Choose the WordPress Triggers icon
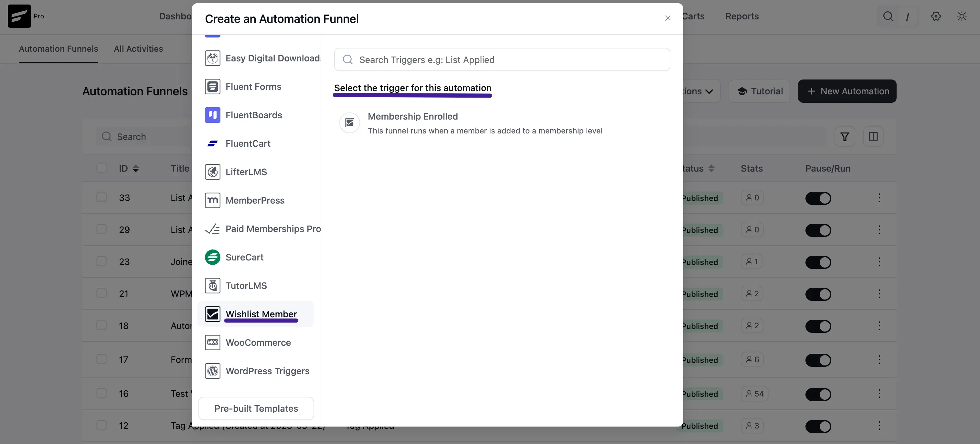This screenshot has height=444, width=980. pyautogui.click(x=212, y=371)
